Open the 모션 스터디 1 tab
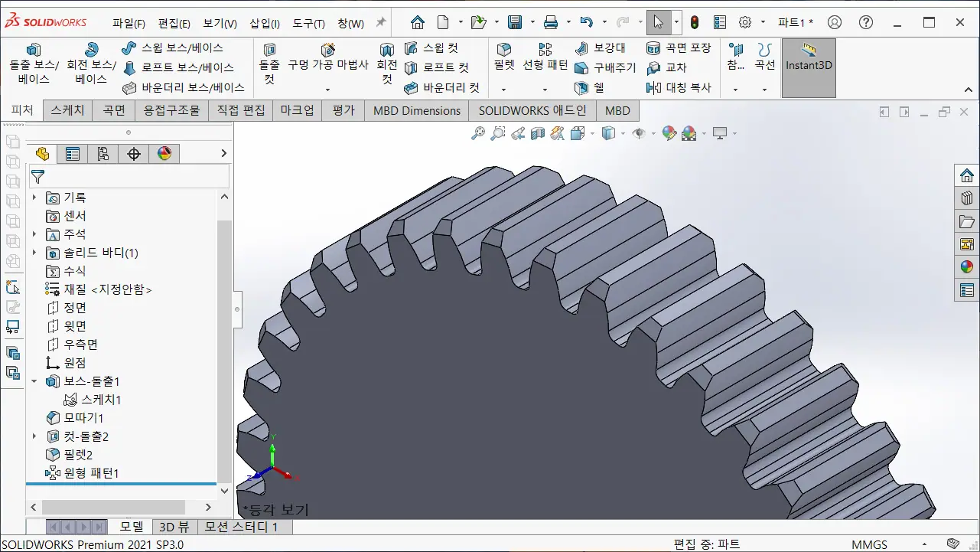 click(245, 527)
